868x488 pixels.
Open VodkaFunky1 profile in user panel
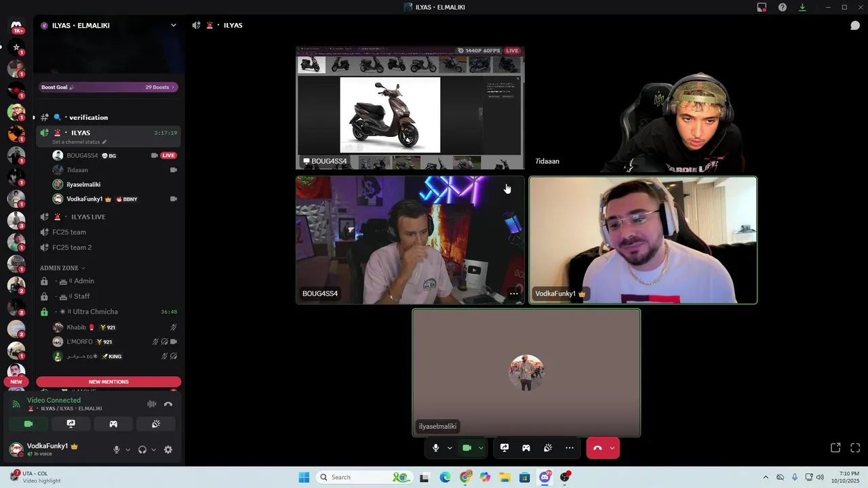coord(53,449)
